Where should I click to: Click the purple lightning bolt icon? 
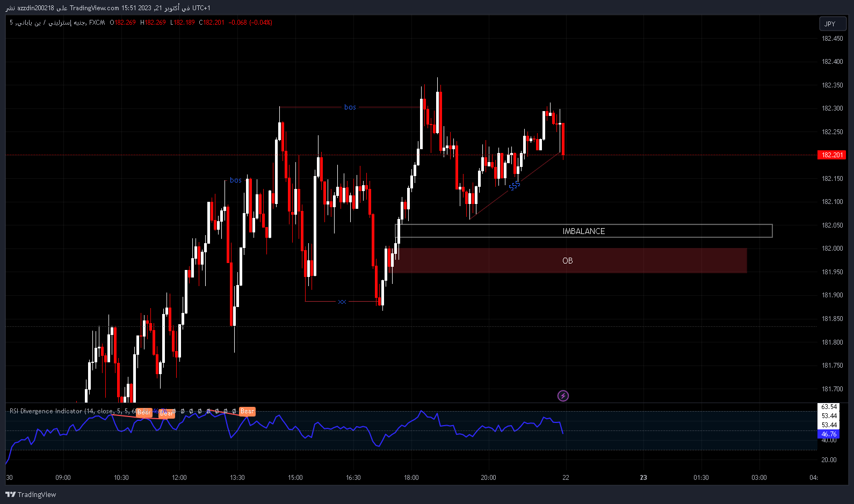(x=563, y=396)
